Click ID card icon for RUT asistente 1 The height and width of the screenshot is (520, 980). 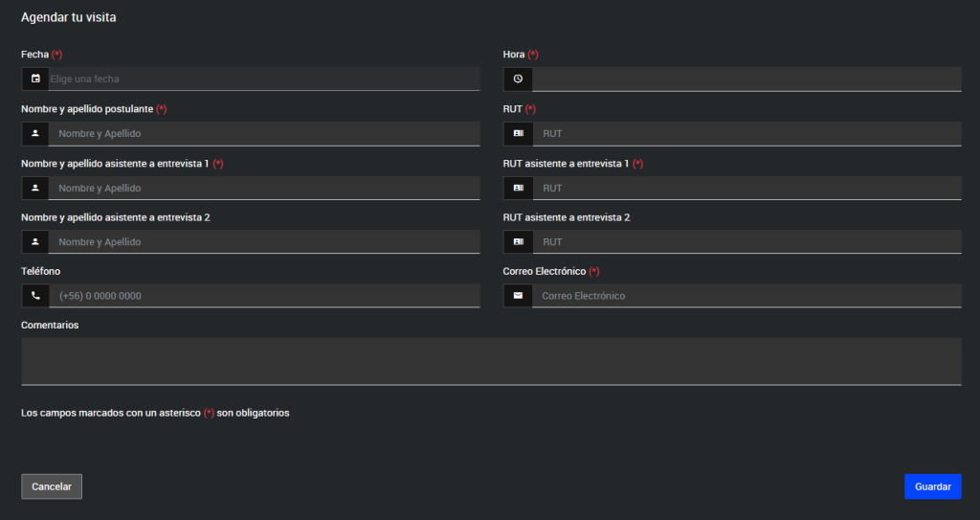pos(518,188)
